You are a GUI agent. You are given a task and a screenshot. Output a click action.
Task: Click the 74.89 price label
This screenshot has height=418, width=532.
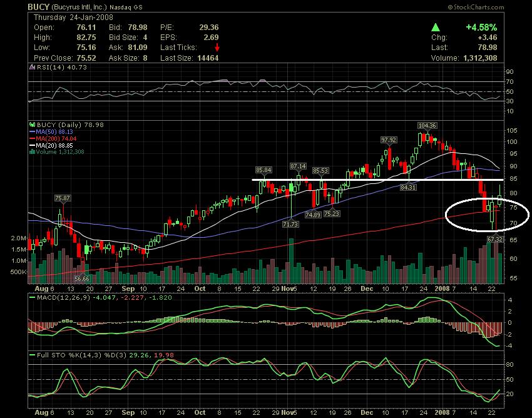[313, 215]
